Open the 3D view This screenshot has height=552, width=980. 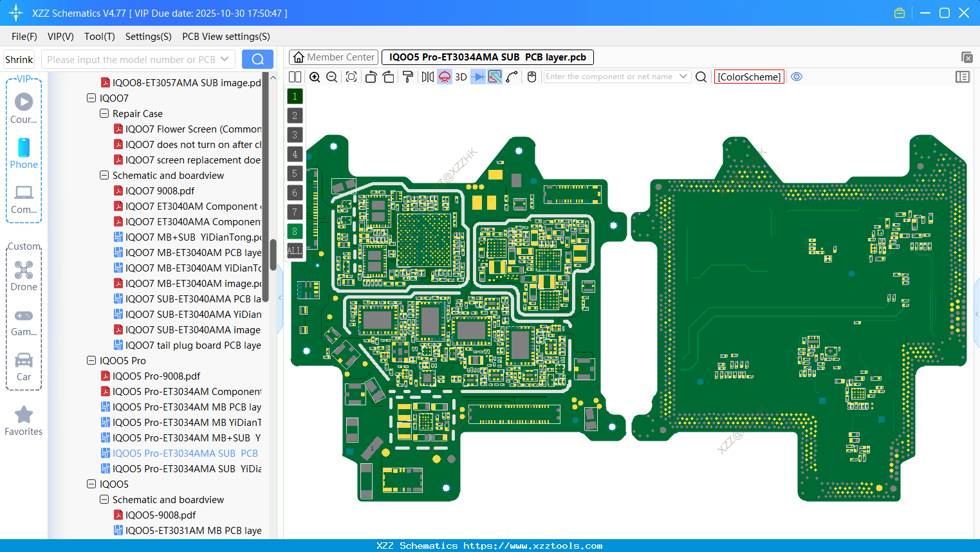[x=460, y=77]
